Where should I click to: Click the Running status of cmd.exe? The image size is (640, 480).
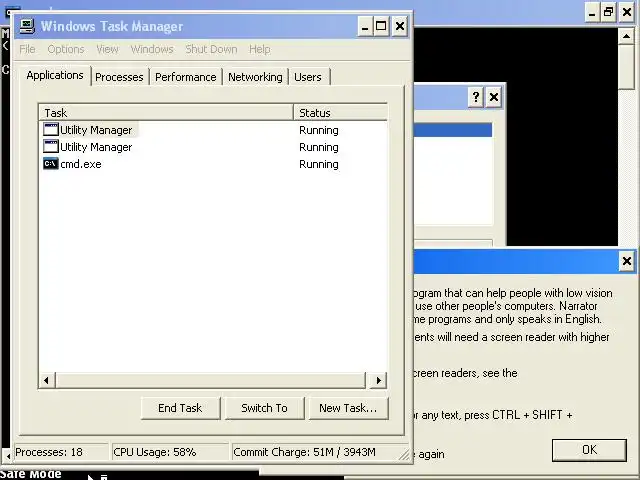click(x=319, y=164)
